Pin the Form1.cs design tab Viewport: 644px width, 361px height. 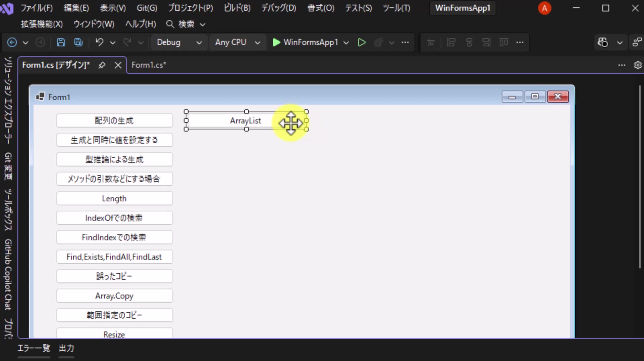(x=102, y=65)
